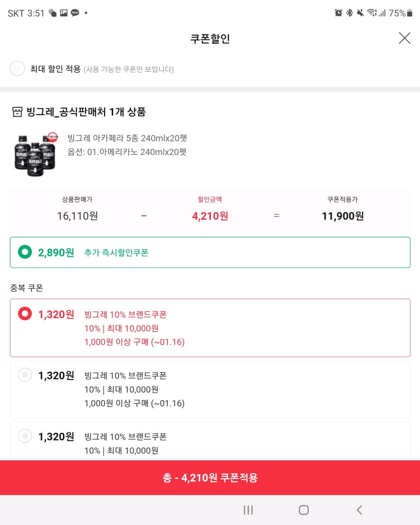Tap the 할인금액 4,210원 discount amount
The width and height of the screenshot is (420, 525).
(x=210, y=216)
